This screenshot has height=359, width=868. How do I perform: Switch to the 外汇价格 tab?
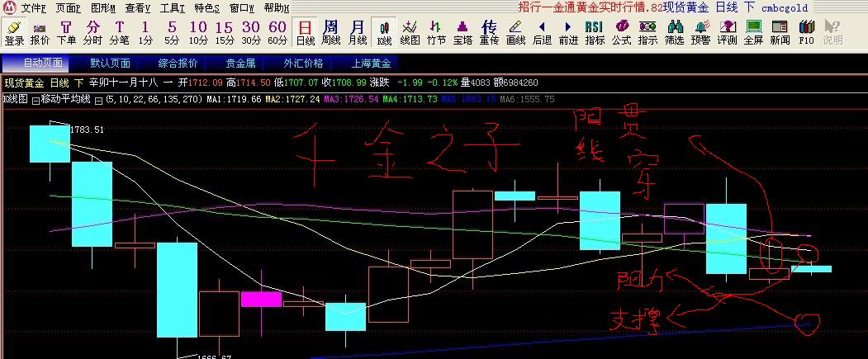coord(303,63)
